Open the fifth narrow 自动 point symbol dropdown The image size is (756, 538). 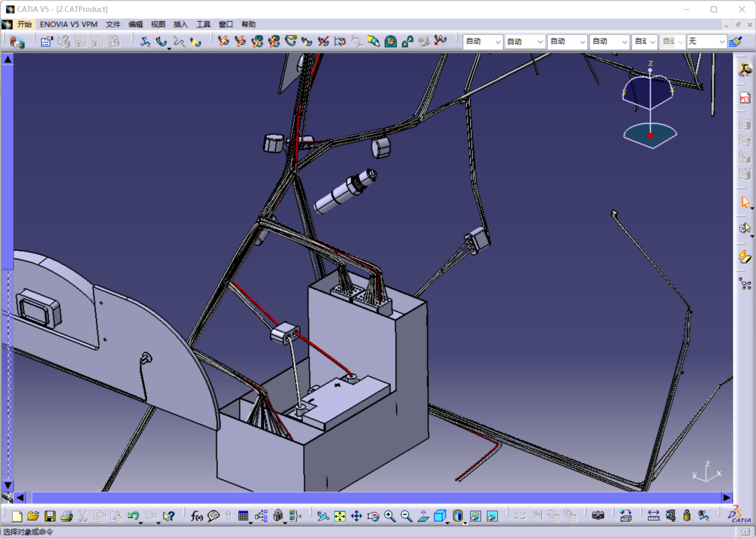pyautogui.click(x=644, y=42)
